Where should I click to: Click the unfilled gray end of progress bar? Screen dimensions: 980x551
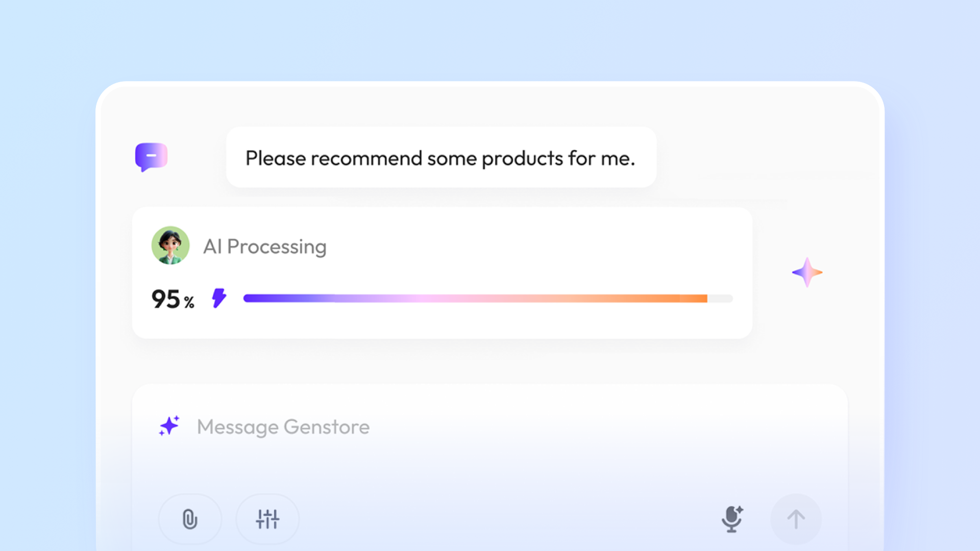(x=720, y=298)
